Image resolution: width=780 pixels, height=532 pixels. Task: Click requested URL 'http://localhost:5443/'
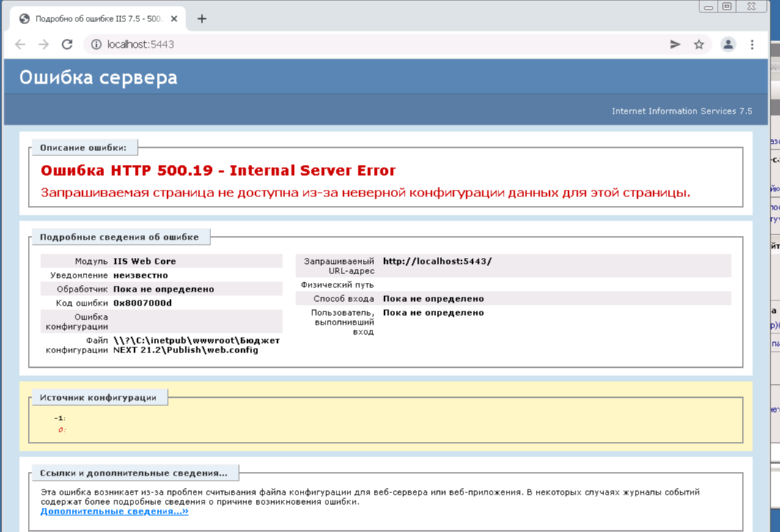[x=437, y=261]
